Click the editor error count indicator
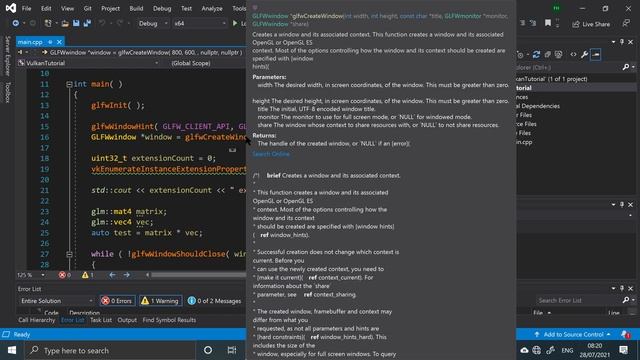This screenshot has width=640, height=360. [x=64, y=275]
